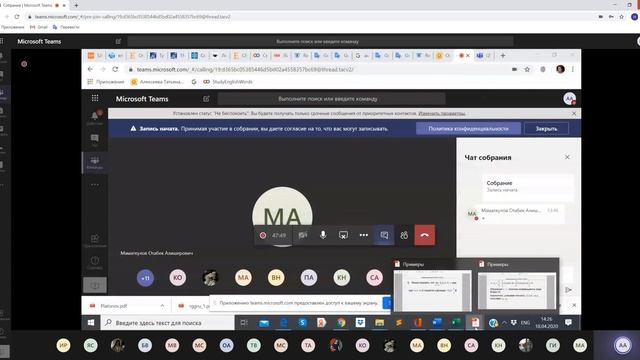This screenshot has height=360, width=640.
Task: Select the ПА participant avatar
Action: 309,278
